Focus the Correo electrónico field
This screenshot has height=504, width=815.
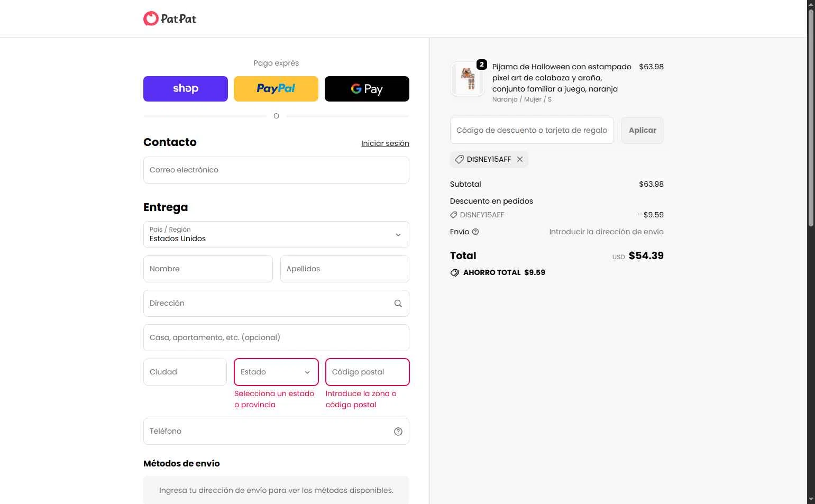(276, 170)
